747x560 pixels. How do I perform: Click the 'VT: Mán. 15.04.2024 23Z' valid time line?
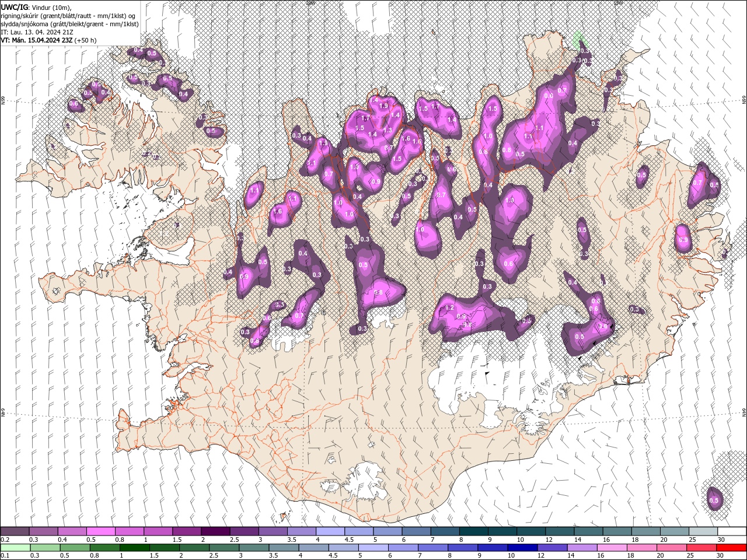pos(37,40)
